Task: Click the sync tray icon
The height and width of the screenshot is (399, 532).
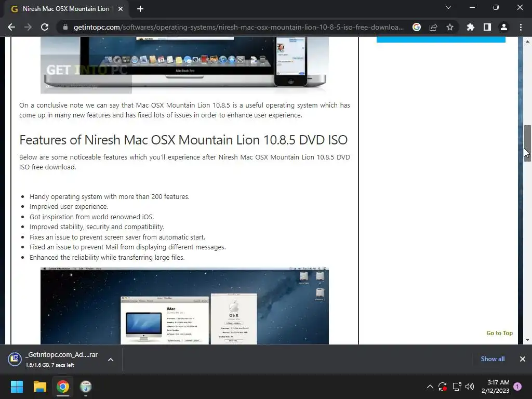Action: point(443,387)
